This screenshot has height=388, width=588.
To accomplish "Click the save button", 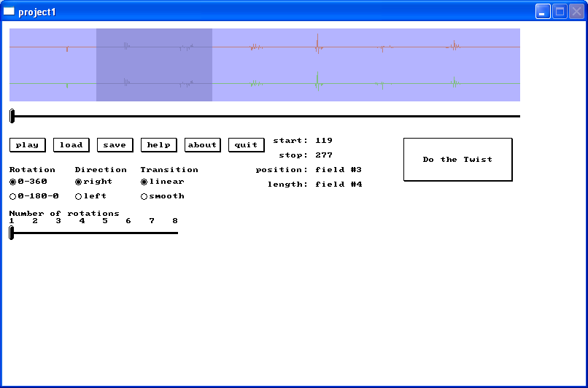I will pyautogui.click(x=115, y=145).
